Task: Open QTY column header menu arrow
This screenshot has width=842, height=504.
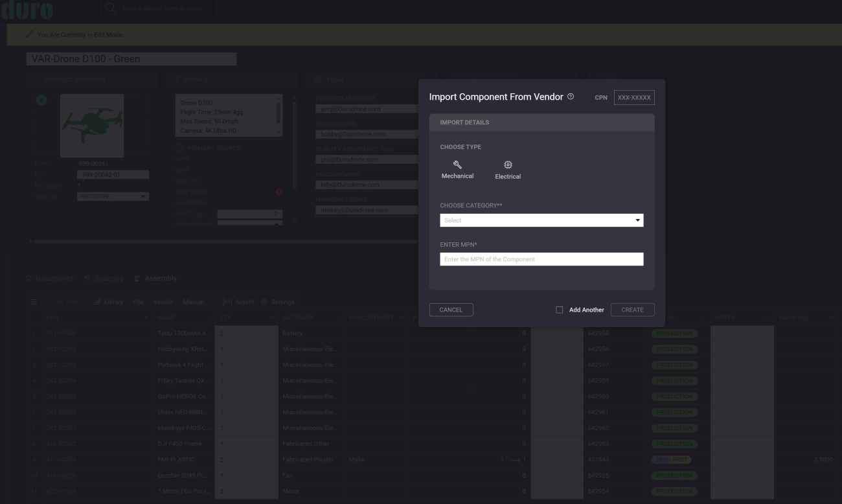Action: (273, 318)
